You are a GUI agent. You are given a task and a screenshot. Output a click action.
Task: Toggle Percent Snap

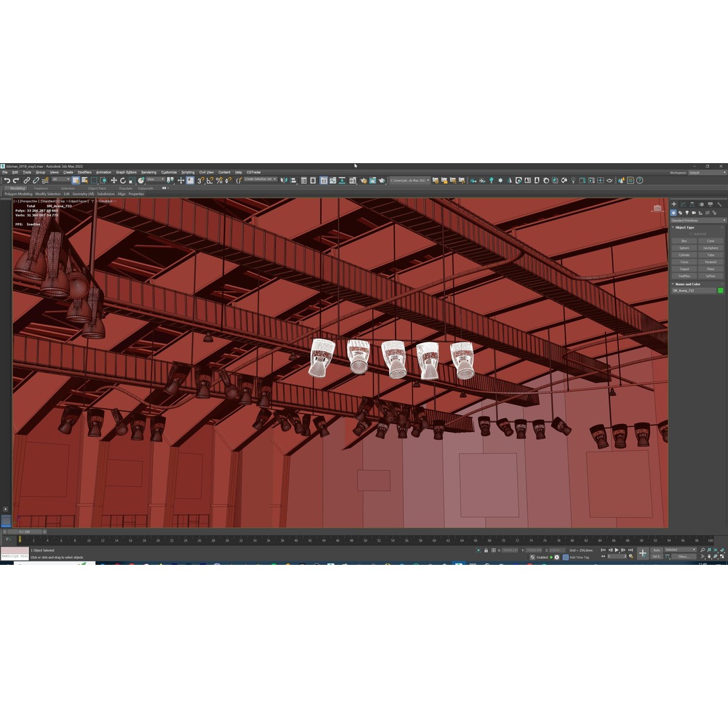[219, 181]
